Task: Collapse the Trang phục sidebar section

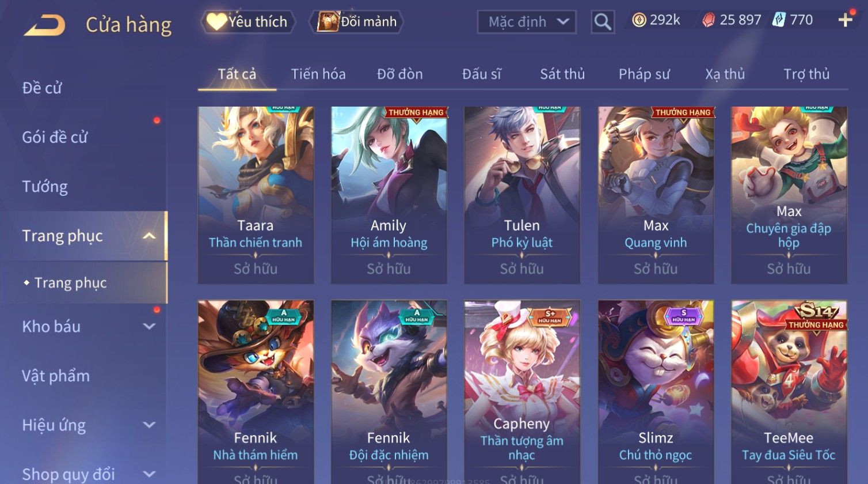Action: tap(149, 236)
